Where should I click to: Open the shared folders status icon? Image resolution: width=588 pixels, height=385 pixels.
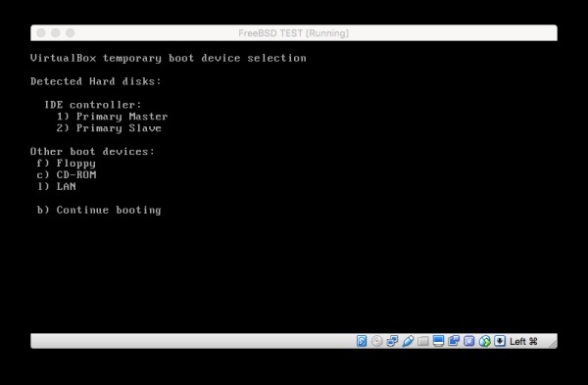[423, 341]
